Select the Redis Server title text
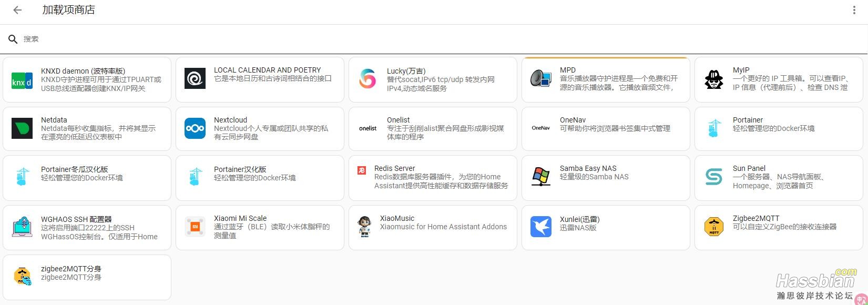868x305 pixels. point(394,168)
